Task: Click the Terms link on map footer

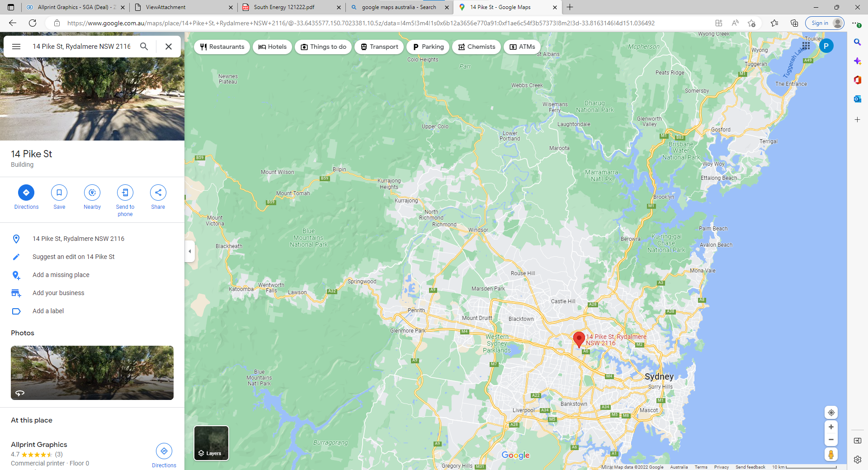Action: [701, 467]
